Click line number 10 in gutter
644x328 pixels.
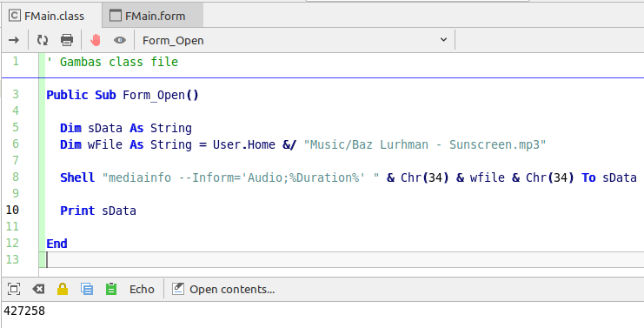[x=12, y=210]
